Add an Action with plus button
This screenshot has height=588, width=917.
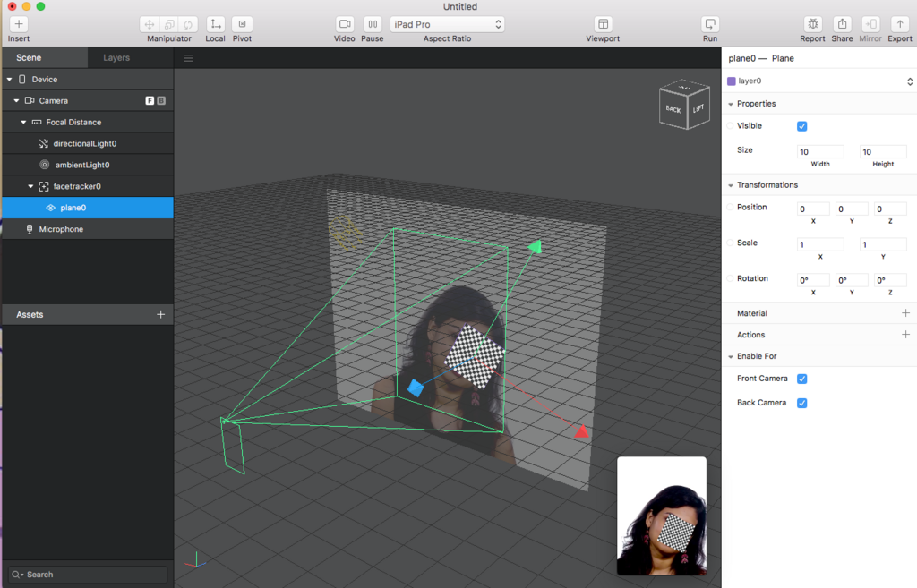coord(905,335)
